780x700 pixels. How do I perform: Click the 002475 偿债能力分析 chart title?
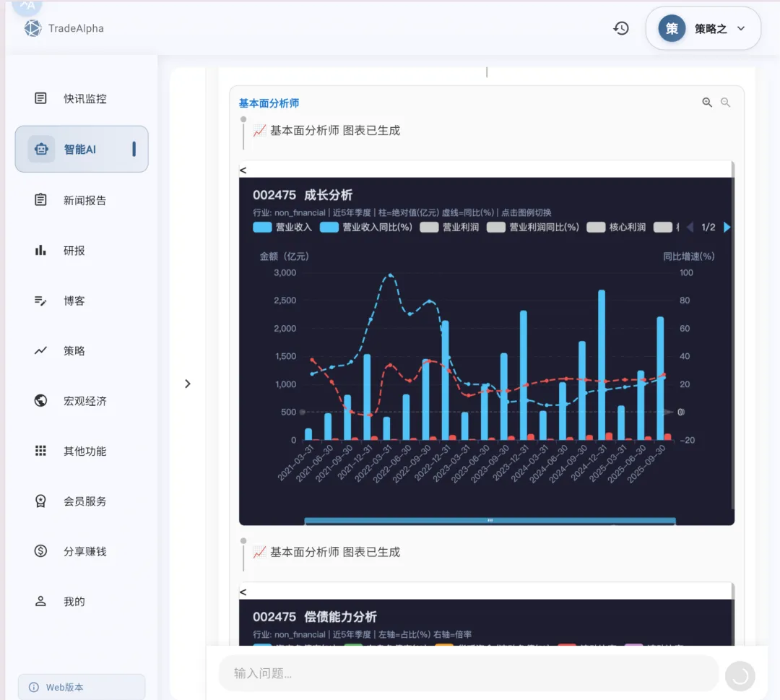tap(314, 617)
